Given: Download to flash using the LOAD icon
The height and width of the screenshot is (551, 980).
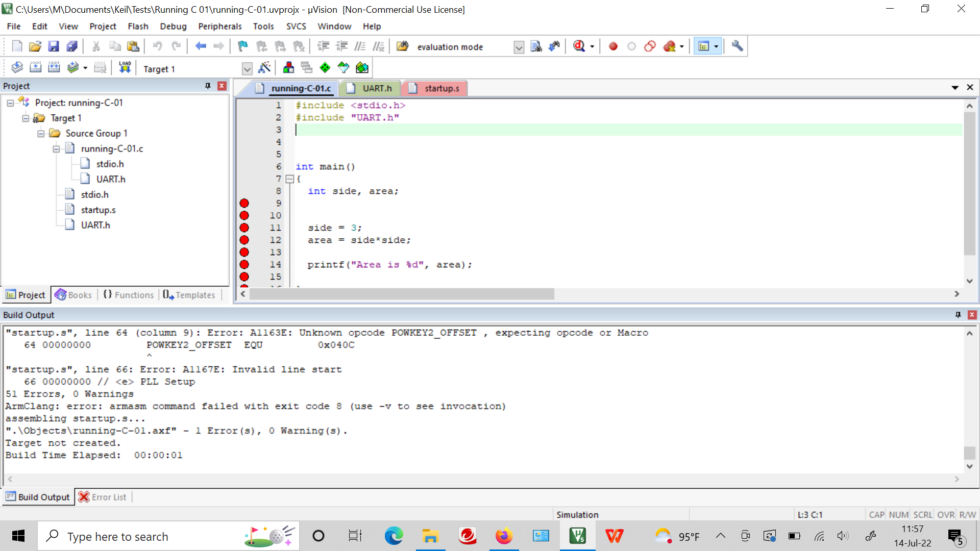Looking at the screenshot, I should pos(125,67).
